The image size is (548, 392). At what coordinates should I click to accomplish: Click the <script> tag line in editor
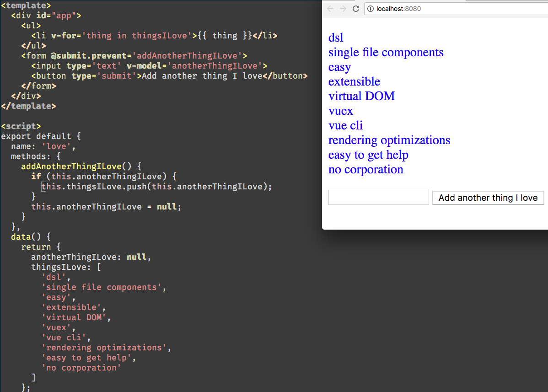[x=21, y=127]
